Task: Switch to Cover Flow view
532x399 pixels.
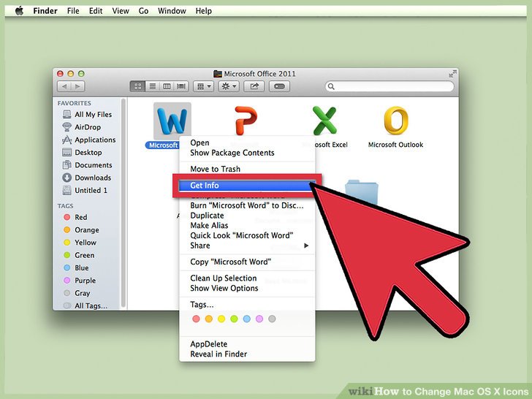Action: 181,86
